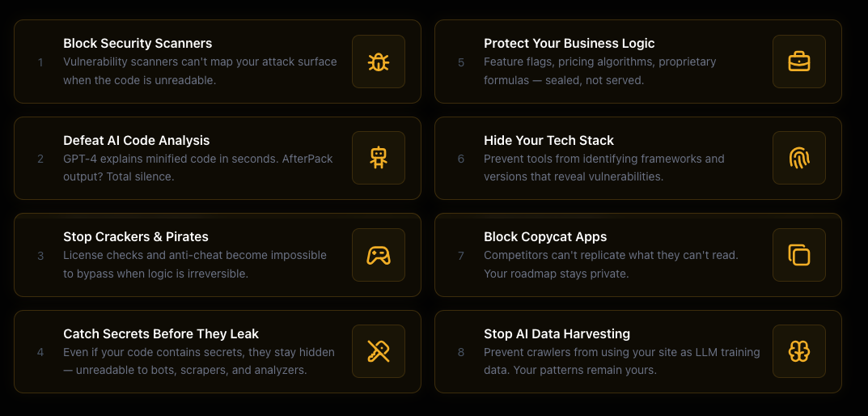This screenshot has height=416, width=868.
Task: Click the briefcase business logic icon
Action: (x=798, y=62)
